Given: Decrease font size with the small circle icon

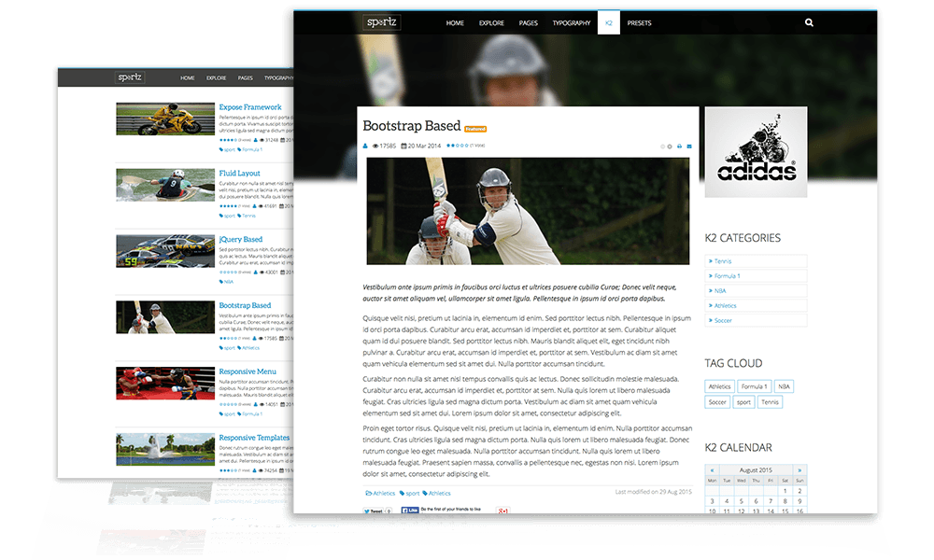Looking at the screenshot, I should click(662, 147).
